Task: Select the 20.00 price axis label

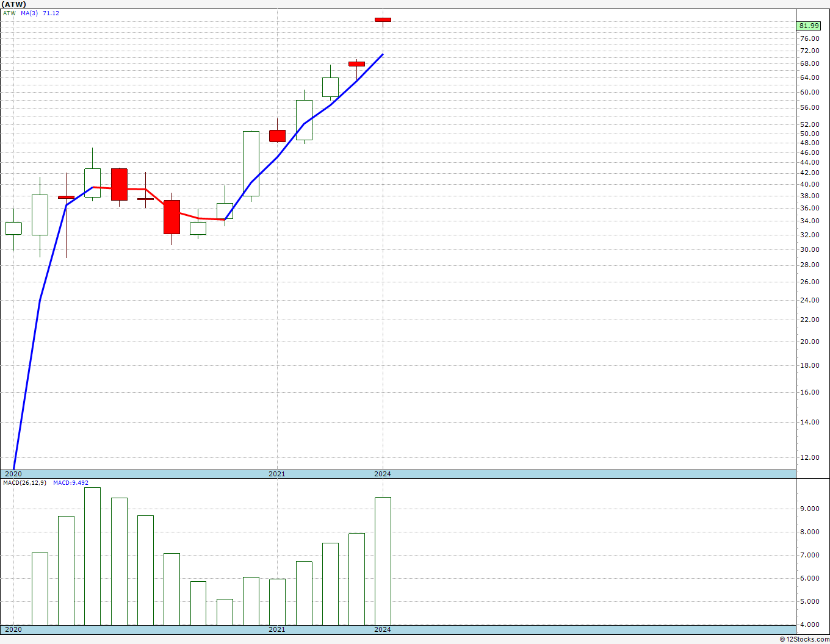Action: (810, 342)
